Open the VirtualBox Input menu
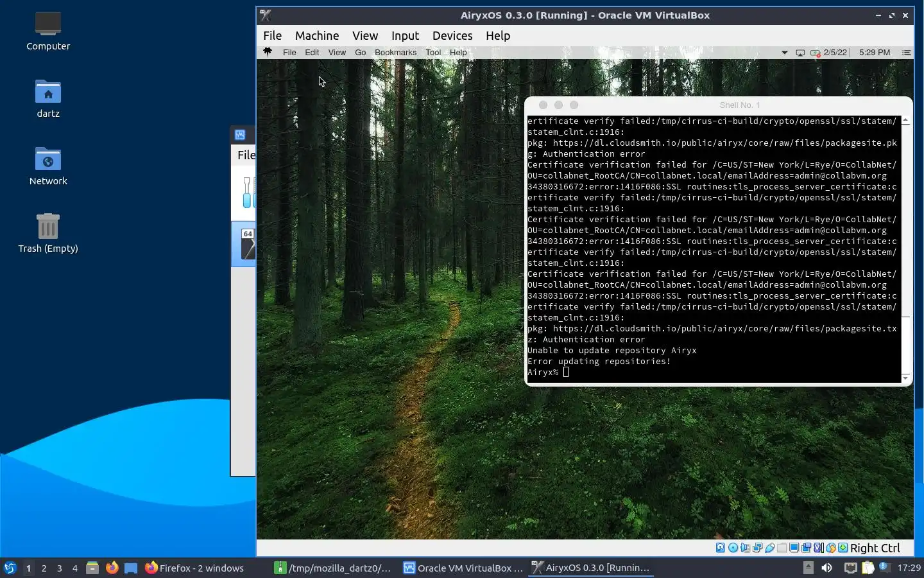 pyautogui.click(x=405, y=35)
